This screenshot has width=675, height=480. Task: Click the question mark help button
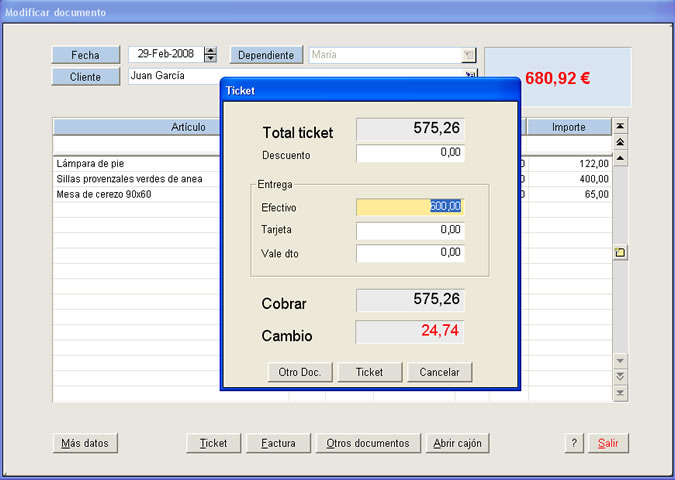[x=574, y=443]
